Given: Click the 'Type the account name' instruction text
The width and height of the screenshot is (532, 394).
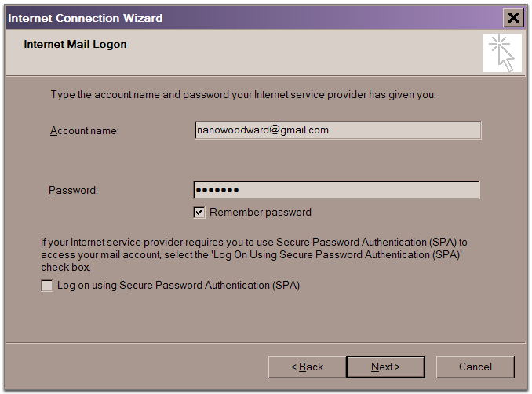Looking at the screenshot, I should click(x=243, y=95).
